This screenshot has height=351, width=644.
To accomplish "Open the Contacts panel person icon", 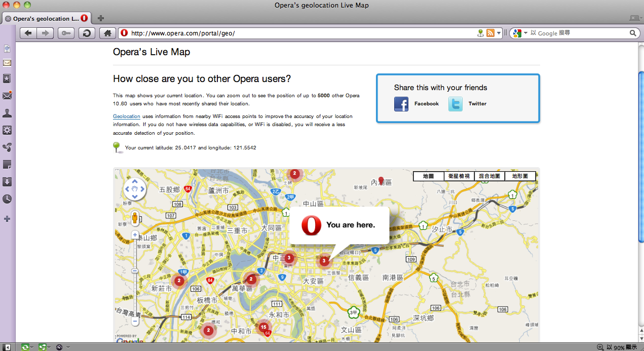I will 7,113.
